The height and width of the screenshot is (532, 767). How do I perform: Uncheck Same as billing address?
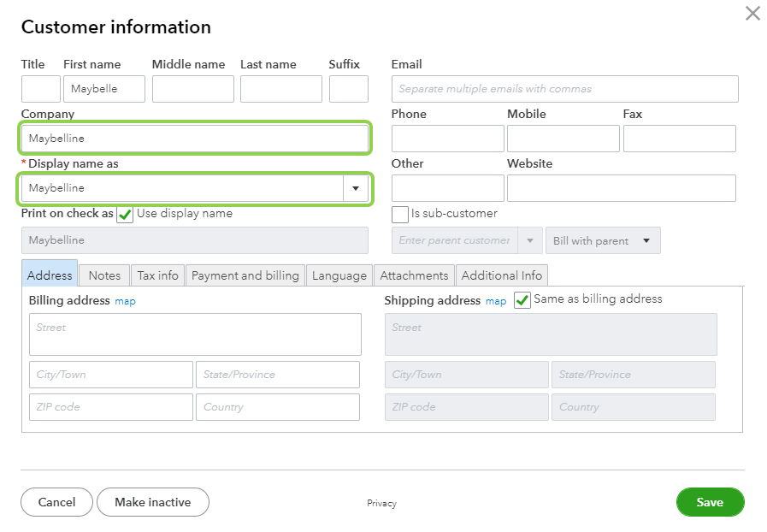pos(522,299)
